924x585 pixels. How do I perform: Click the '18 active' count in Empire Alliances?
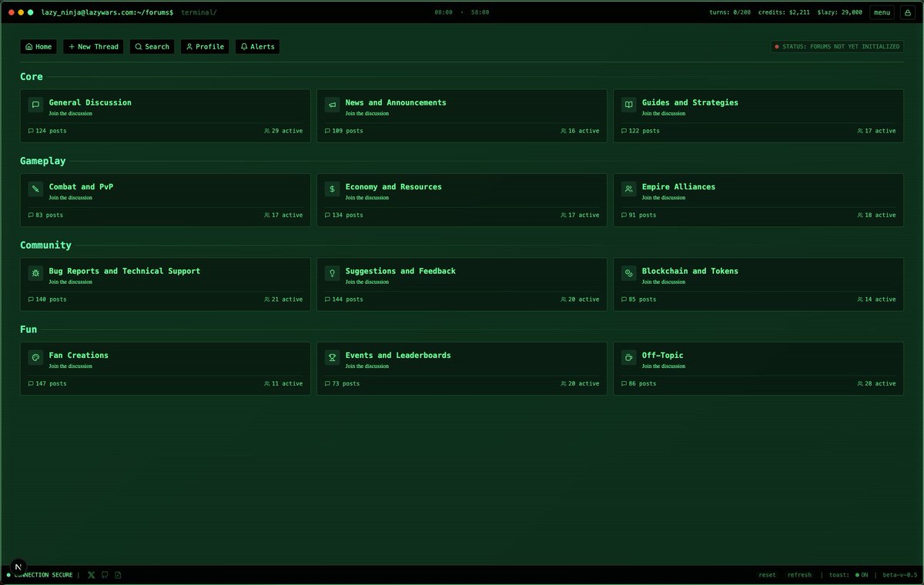point(876,216)
